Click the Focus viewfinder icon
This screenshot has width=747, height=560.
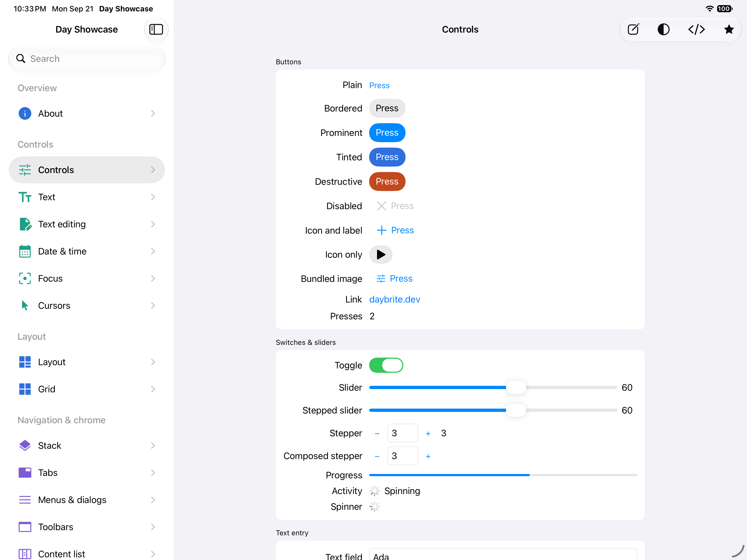25,278
